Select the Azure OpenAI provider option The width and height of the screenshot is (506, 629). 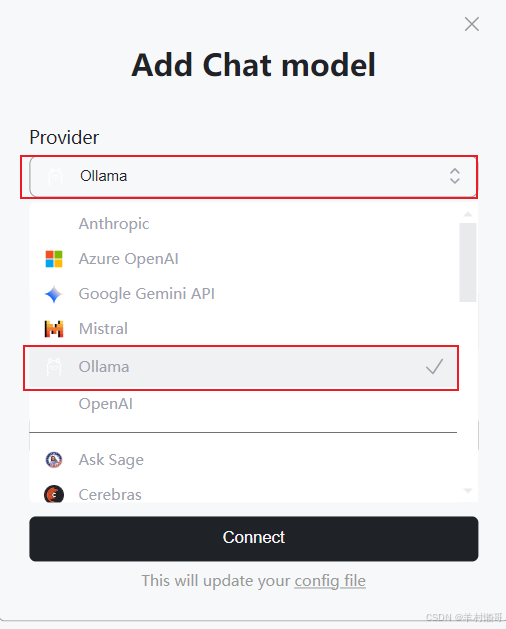click(244, 259)
